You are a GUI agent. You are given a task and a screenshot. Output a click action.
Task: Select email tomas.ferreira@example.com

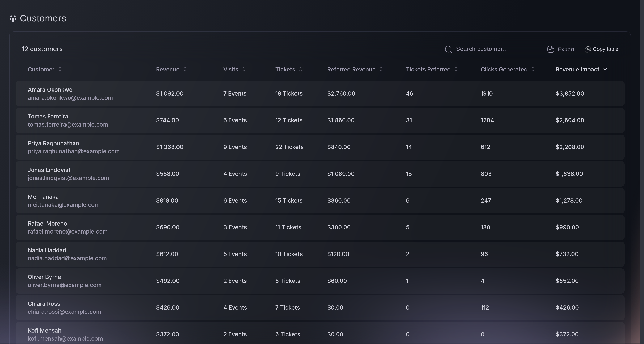(68, 125)
